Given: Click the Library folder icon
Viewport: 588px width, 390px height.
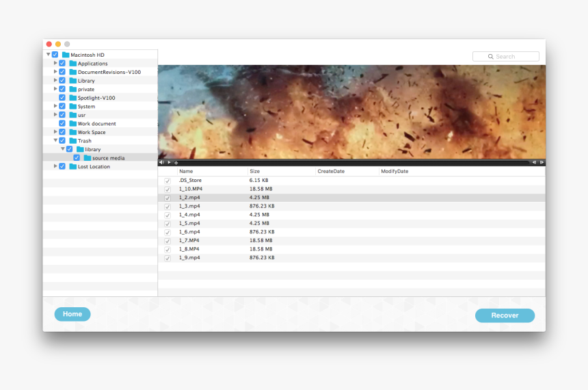Looking at the screenshot, I should pyautogui.click(x=73, y=81).
